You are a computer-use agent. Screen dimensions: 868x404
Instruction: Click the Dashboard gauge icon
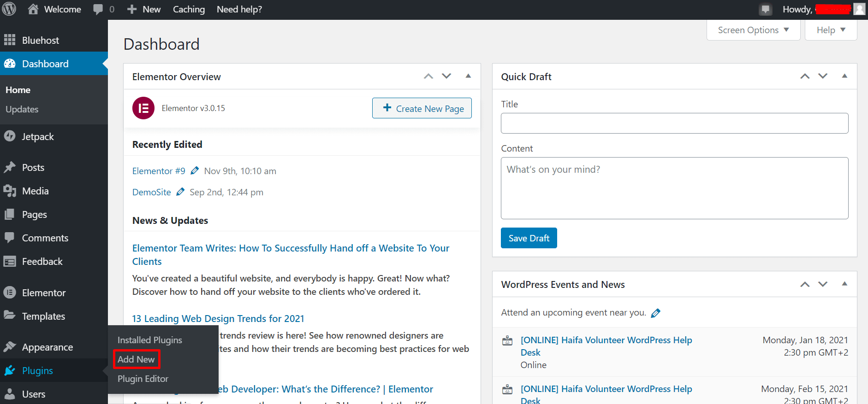[x=10, y=64]
